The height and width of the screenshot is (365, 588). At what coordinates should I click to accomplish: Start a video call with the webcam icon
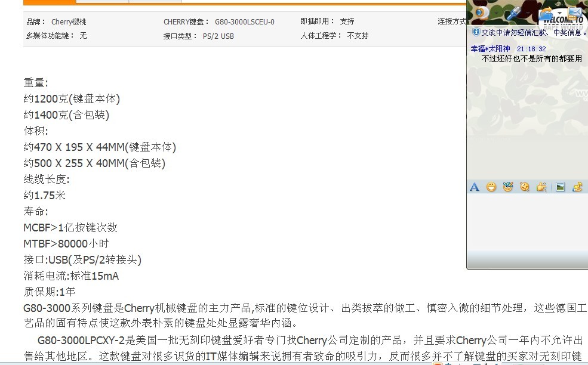[482, 13]
